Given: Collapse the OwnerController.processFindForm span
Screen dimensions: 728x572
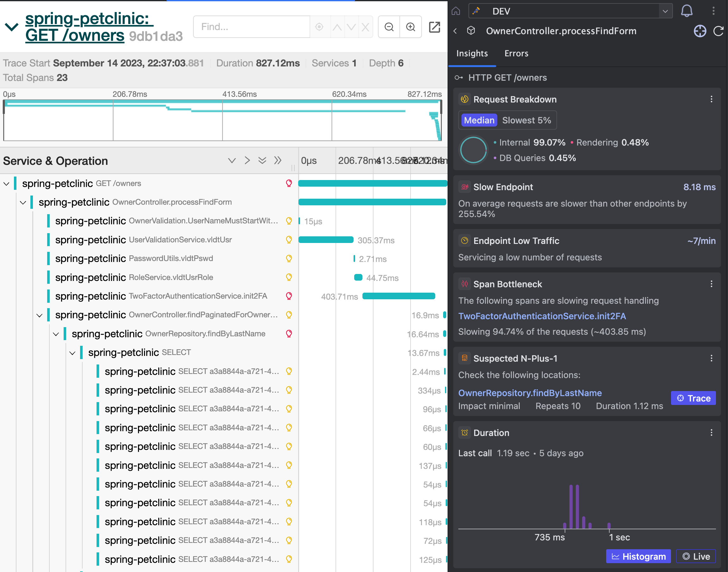Looking at the screenshot, I should 23,202.
